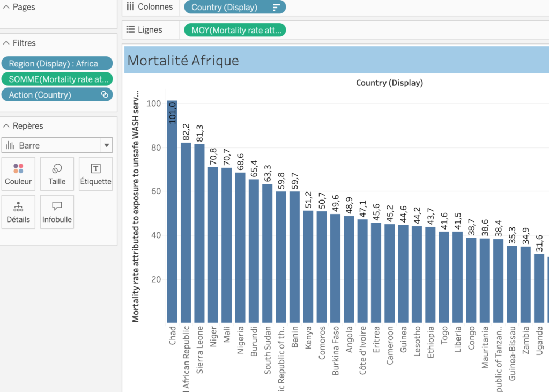
Task: Open the Taille size card
Action: [57, 174]
